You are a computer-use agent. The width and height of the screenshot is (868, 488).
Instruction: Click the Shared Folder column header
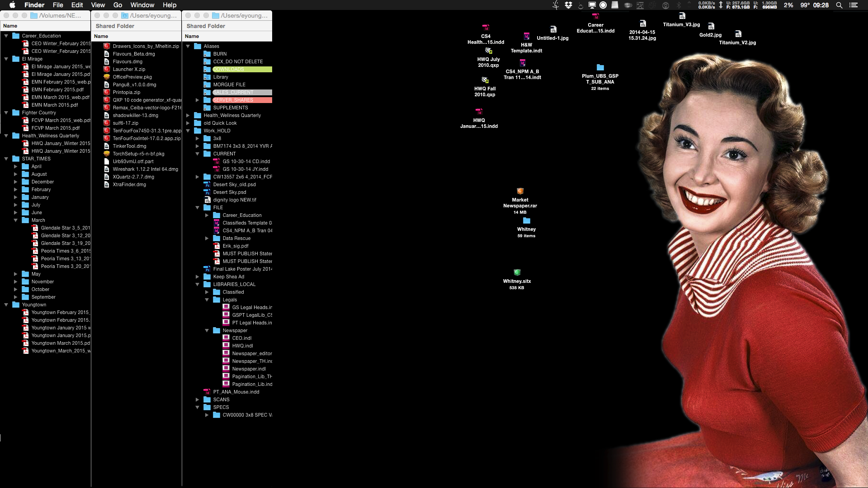114,26
